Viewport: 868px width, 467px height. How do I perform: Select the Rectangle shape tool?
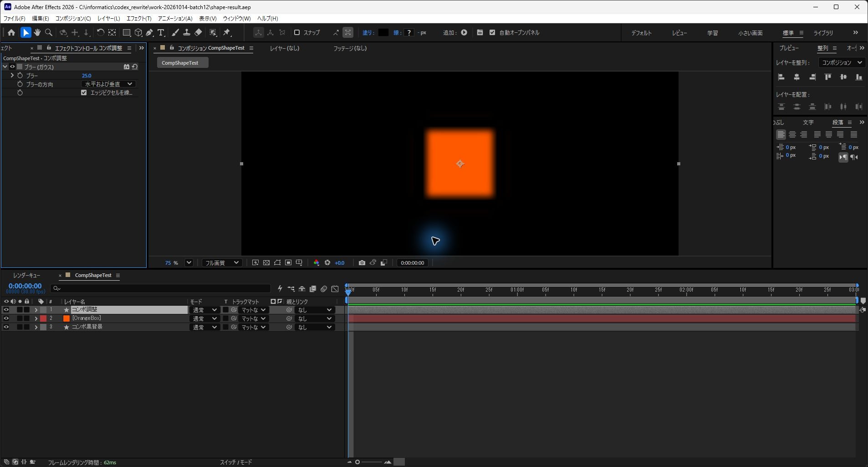[127, 32]
